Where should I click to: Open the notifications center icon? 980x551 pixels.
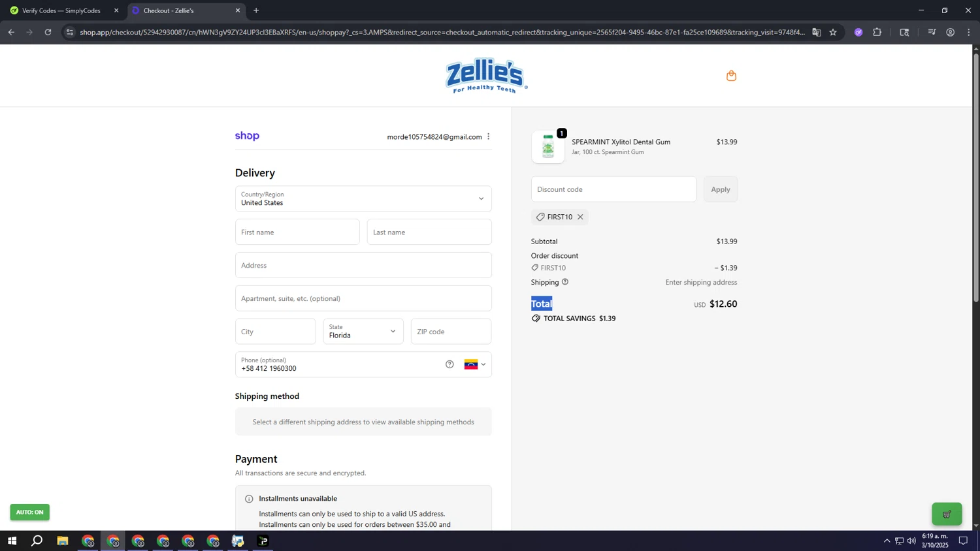coord(963,541)
